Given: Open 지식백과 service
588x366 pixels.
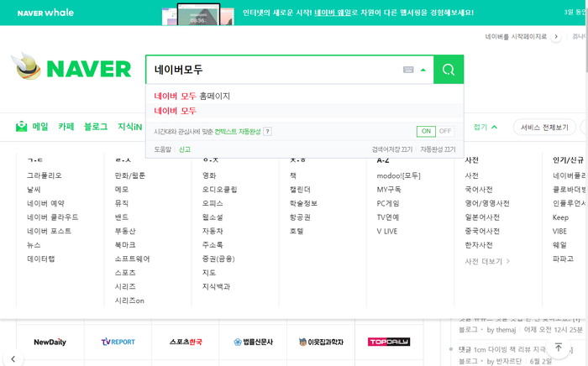Looking at the screenshot, I should (216, 286).
